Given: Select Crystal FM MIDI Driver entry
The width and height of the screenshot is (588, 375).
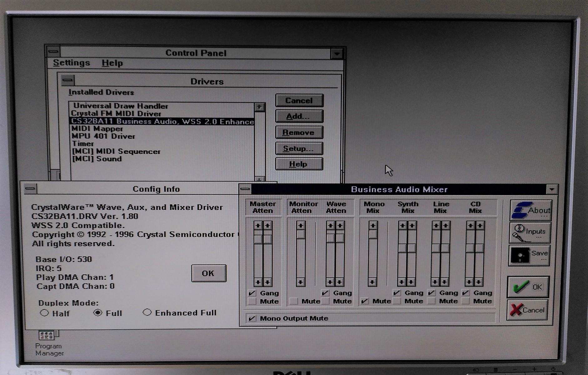Looking at the screenshot, I should pos(162,113).
